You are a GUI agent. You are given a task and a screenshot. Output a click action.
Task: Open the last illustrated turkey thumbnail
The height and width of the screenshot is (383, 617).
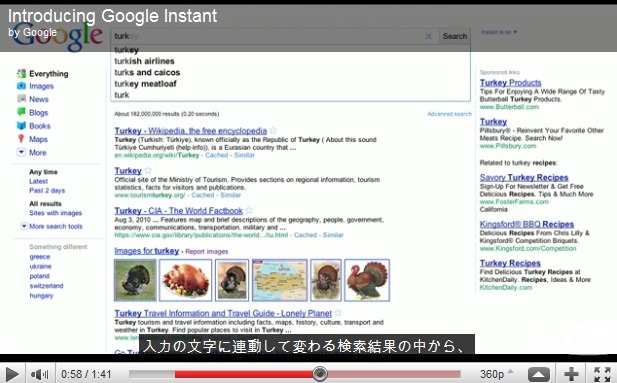[367, 280]
